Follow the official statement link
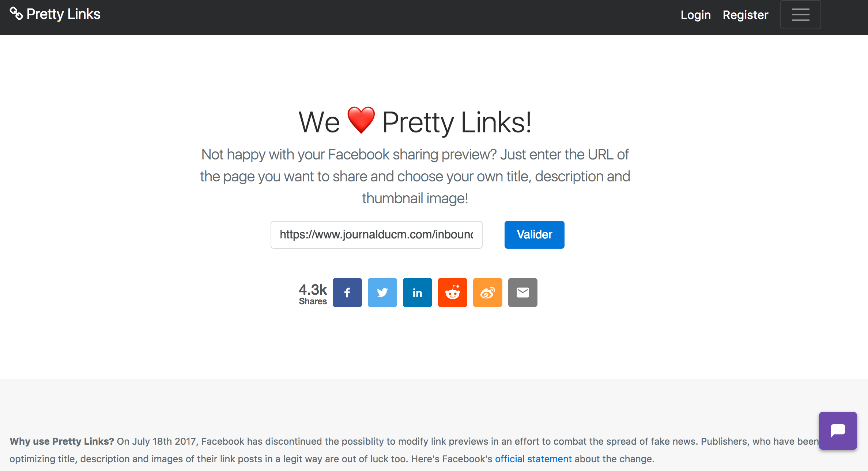 tap(533, 459)
